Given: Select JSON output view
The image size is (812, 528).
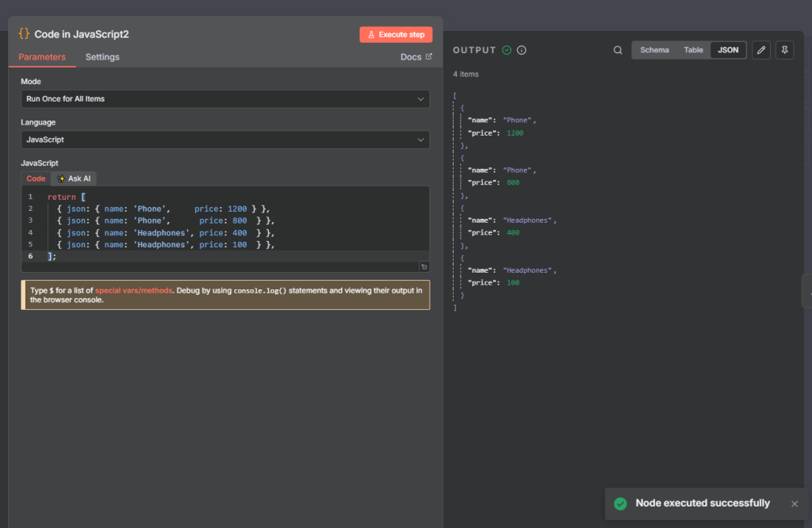Looking at the screenshot, I should coord(728,50).
